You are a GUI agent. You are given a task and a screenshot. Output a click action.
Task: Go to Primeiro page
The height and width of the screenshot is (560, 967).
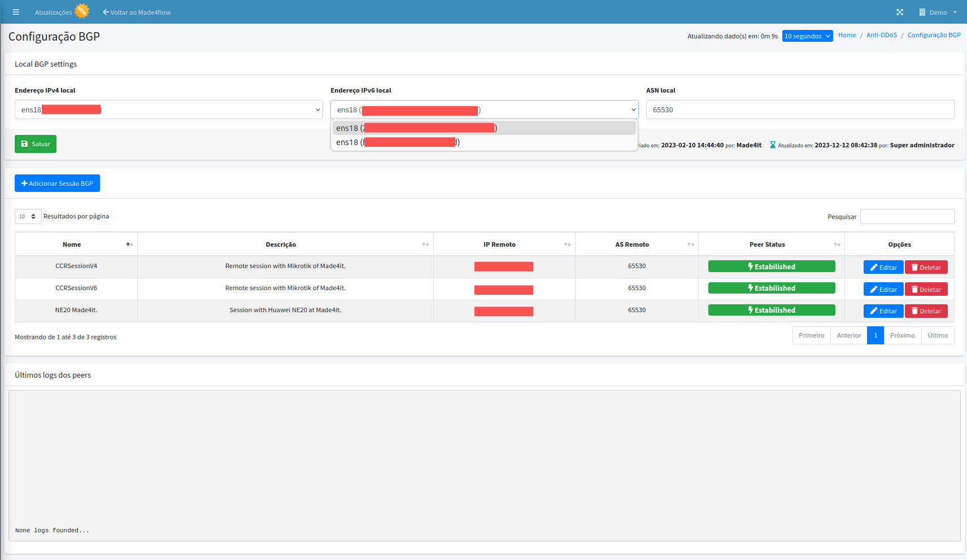click(x=812, y=335)
